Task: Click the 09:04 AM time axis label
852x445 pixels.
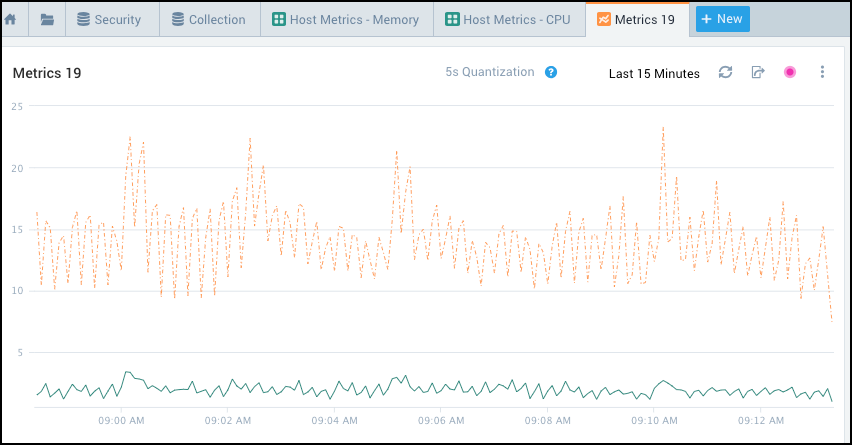Action: coord(333,420)
